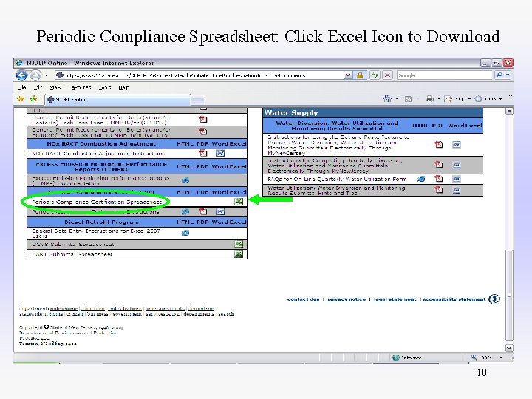Open Water Utilization Hints and Tips Word icon
This screenshot has height=399, width=532.
(x=457, y=191)
